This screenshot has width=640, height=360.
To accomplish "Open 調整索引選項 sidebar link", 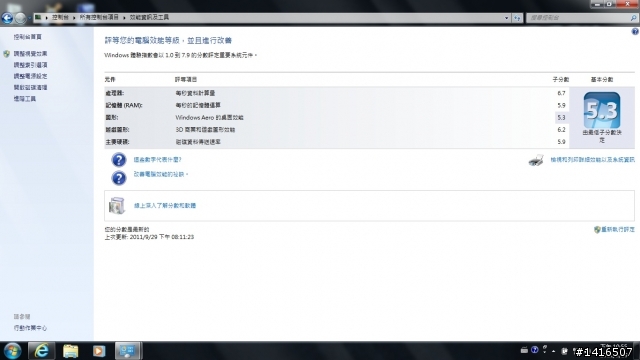I will point(30,65).
